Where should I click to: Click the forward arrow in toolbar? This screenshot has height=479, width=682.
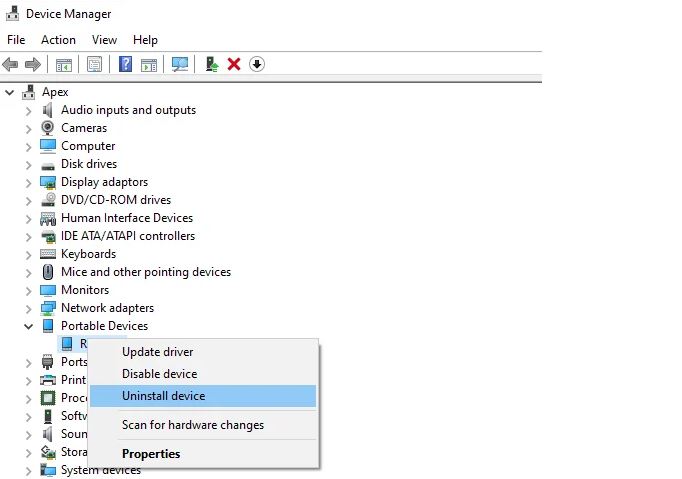[x=33, y=65]
